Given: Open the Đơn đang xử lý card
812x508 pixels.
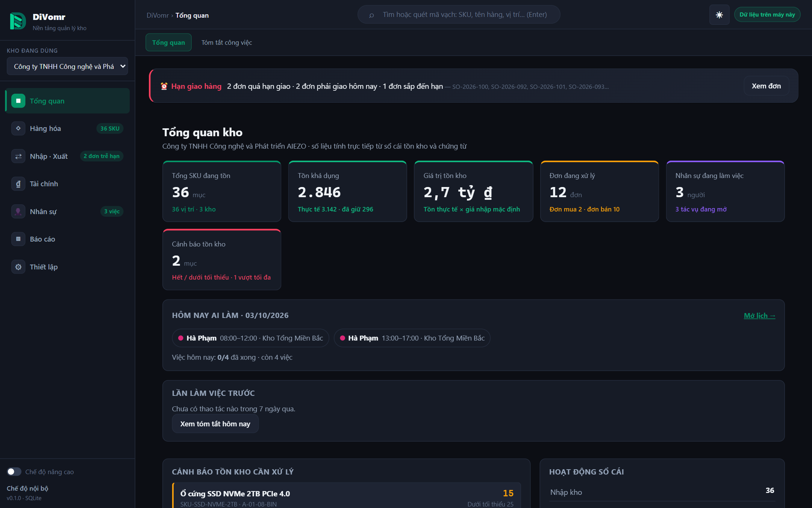Looking at the screenshot, I should pyautogui.click(x=599, y=191).
